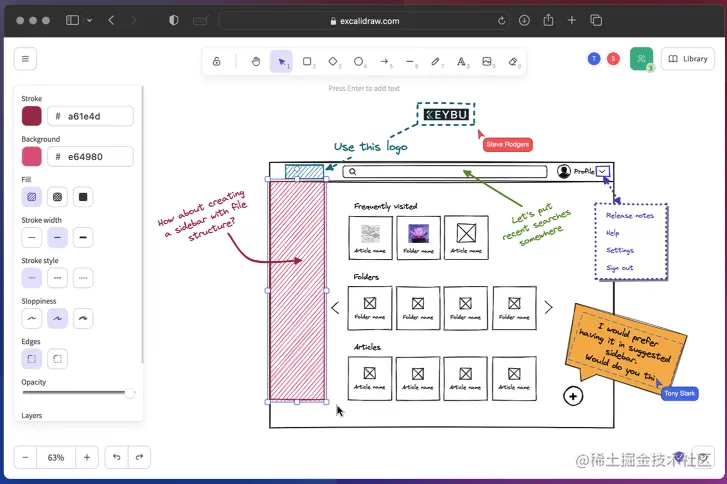Choose dotted stroke style

click(x=83, y=278)
